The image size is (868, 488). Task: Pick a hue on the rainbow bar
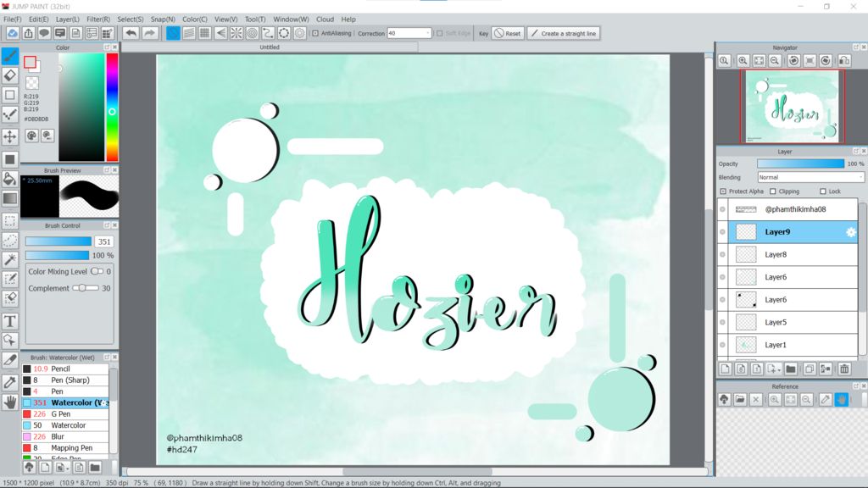(112, 108)
